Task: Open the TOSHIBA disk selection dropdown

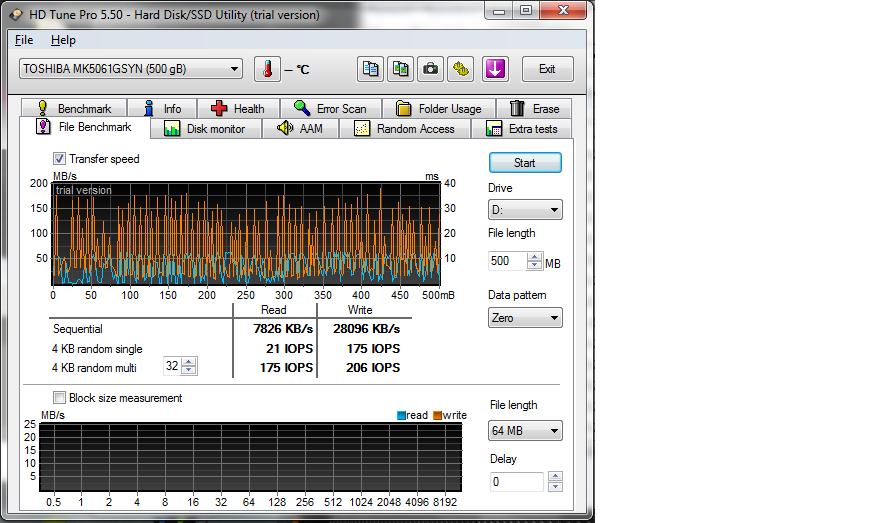Action: 131,69
